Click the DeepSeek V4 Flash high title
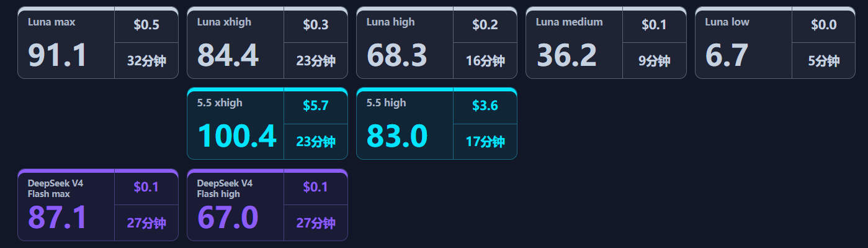The height and width of the screenshot is (248, 868). (x=225, y=188)
